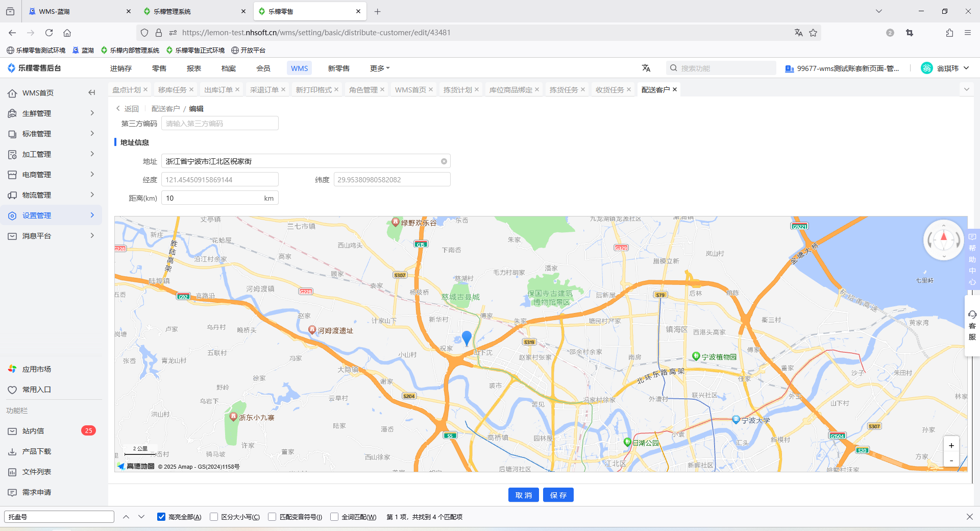Open the 开放平台 bookmark
Viewport: 980px width, 531px height.
pos(249,50)
